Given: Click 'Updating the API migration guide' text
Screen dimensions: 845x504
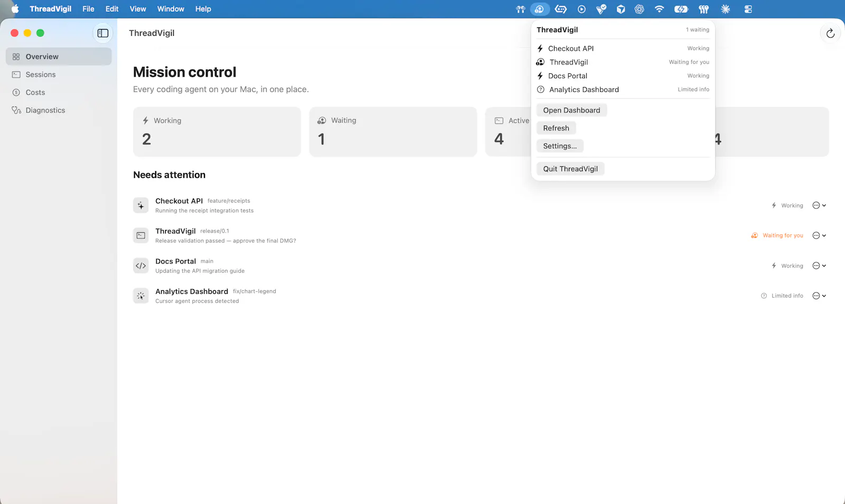Looking at the screenshot, I should [200, 271].
